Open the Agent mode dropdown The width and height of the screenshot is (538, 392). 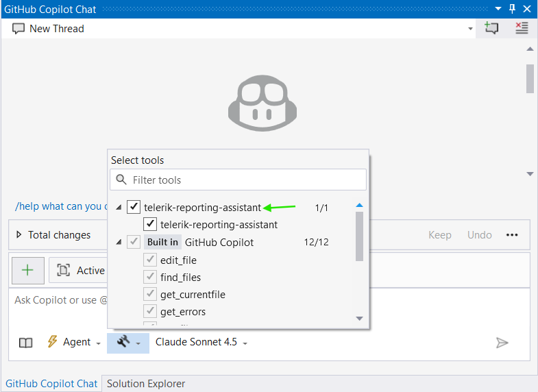99,343
